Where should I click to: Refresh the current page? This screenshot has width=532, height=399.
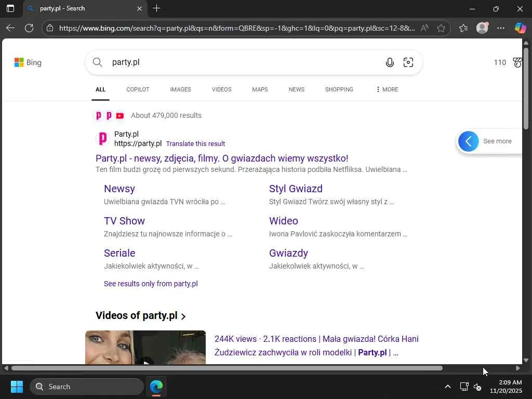pyautogui.click(x=29, y=28)
